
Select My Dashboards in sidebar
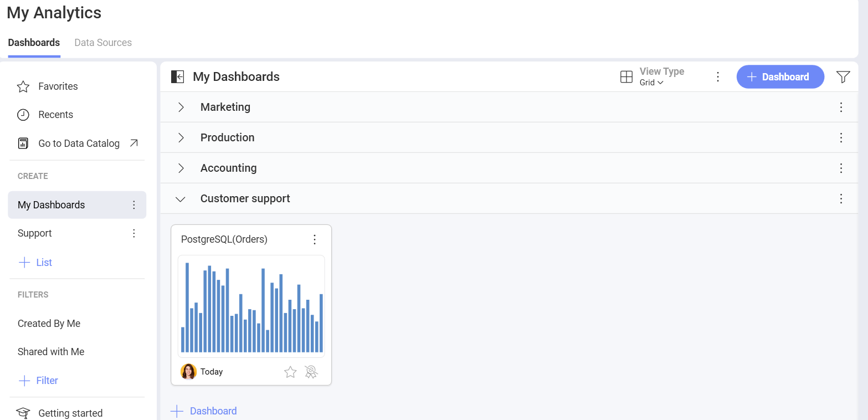pos(77,205)
